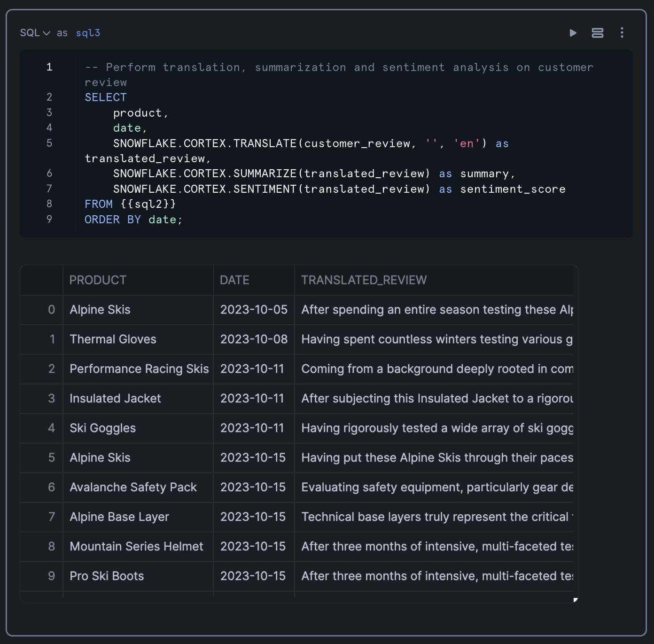
Task: Open the cell's three-dot options menu
Action: [622, 33]
